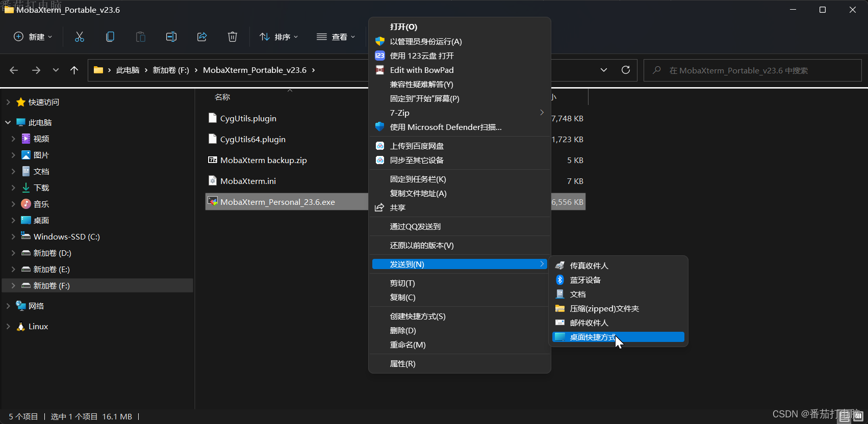This screenshot has width=868, height=424.
Task: Select 视频 in the navigation pane
Action: click(41, 139)
